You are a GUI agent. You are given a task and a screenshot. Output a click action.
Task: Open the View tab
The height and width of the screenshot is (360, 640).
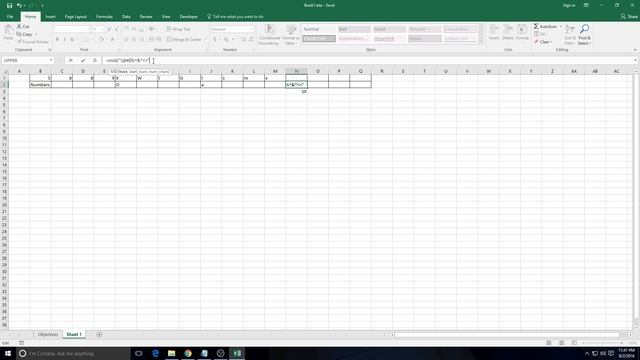[x=166, y=17]
